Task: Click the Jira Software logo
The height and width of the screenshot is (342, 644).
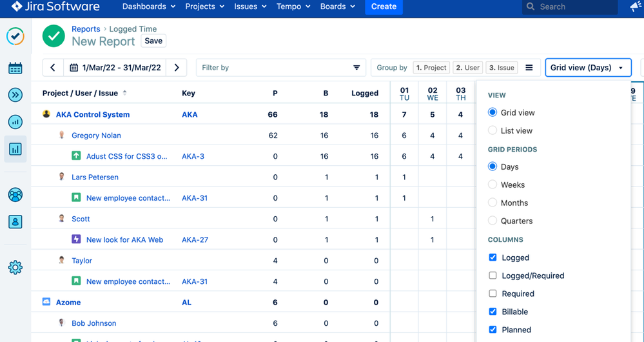Action: (x=55, y=6)
